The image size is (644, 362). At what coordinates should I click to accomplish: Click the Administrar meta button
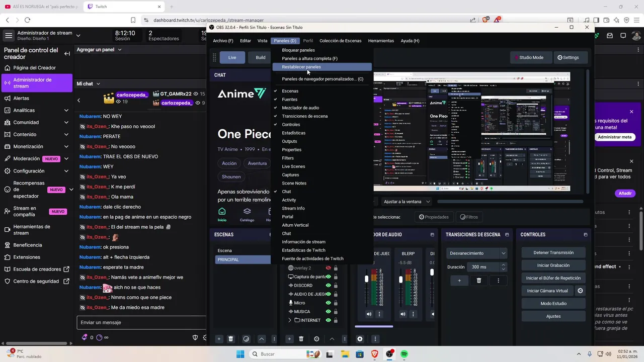tap(614, 137)
